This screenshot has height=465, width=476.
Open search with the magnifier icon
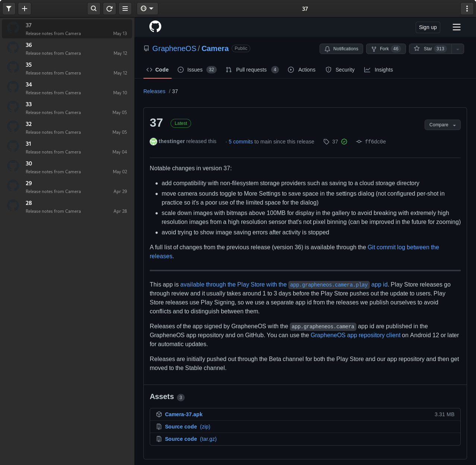(x=94, y=9)
